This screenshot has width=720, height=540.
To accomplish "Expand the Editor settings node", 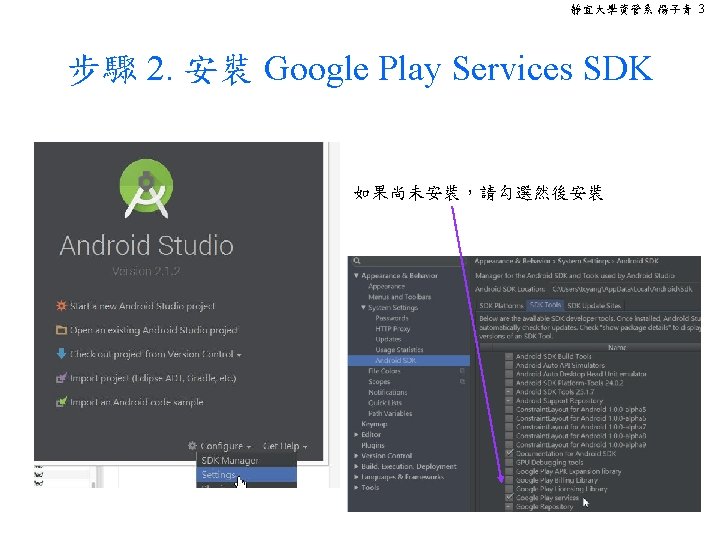I will [x=356, y=434].
